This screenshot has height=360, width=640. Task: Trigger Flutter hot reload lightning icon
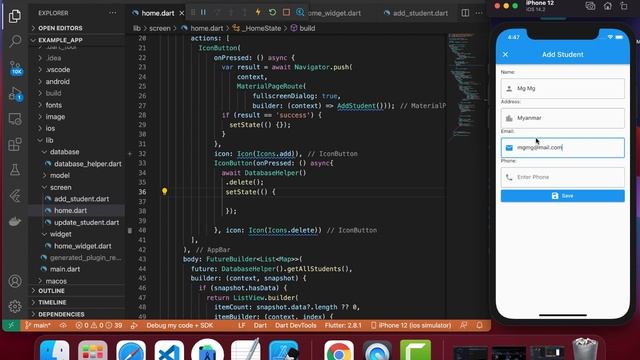pos(258,13)
